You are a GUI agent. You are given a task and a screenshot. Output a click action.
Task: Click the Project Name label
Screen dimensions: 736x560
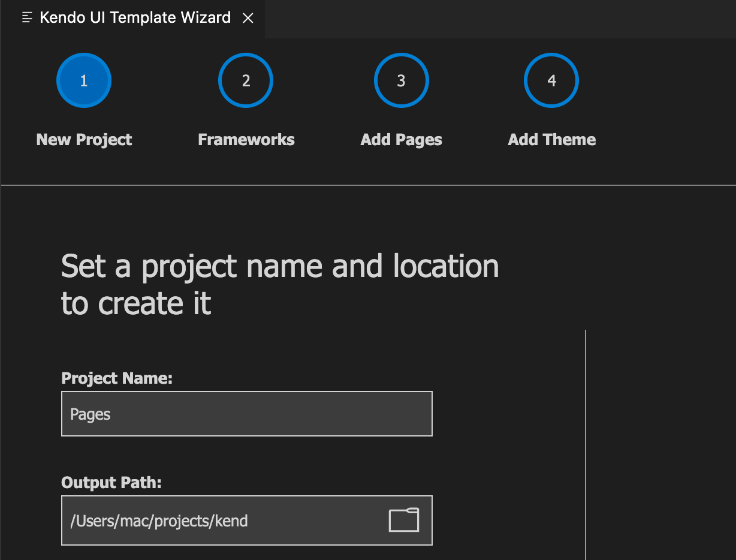[117, 378]
